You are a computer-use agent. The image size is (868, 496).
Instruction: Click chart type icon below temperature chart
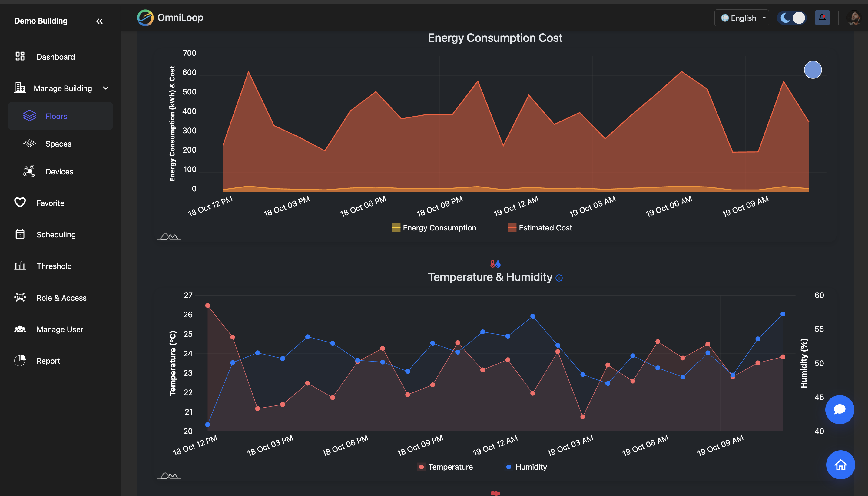click(169, 475)
